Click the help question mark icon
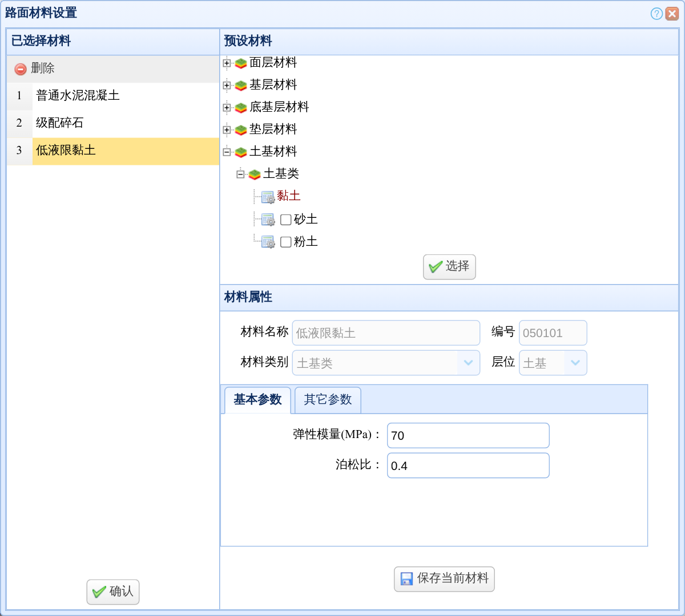Screen dimensions: 685x616 (x=656, y=14)
